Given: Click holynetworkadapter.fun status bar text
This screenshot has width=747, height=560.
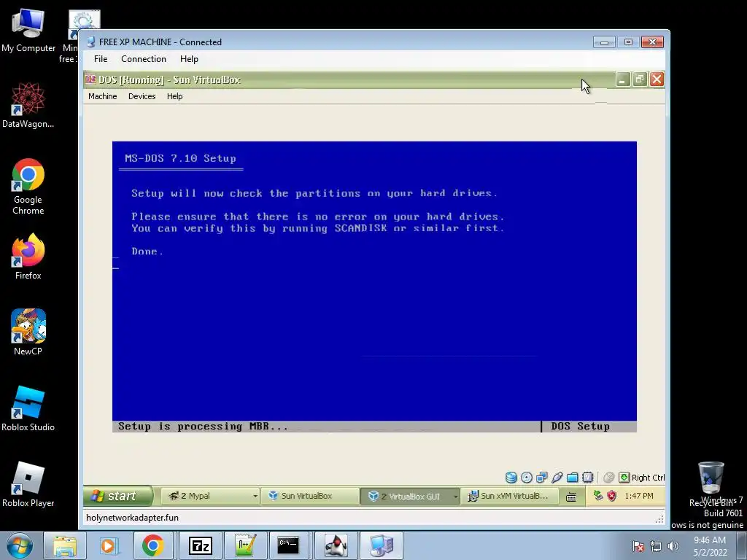Looking at the screenshot, I should pyautogui.click(x=133, y=518).
